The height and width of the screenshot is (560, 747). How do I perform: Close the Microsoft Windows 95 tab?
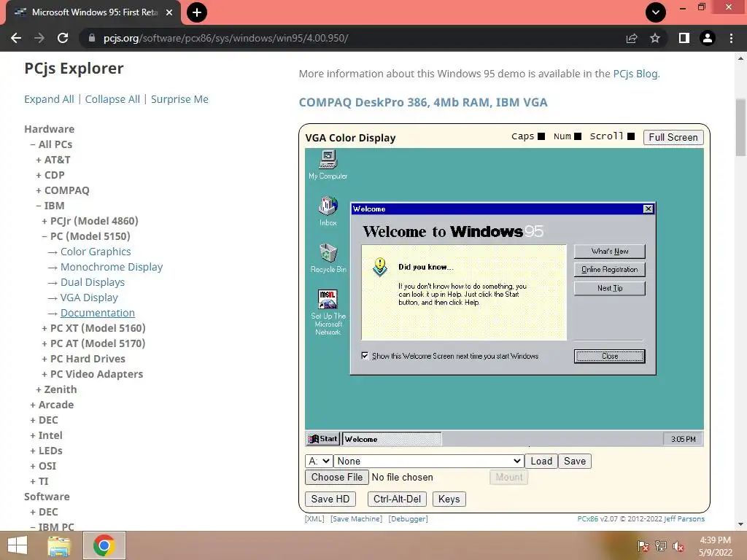coord(169,12)
